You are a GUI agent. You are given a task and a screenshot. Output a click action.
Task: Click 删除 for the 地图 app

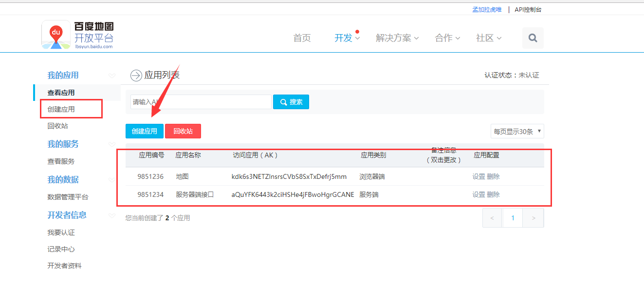tap(493, 176)
